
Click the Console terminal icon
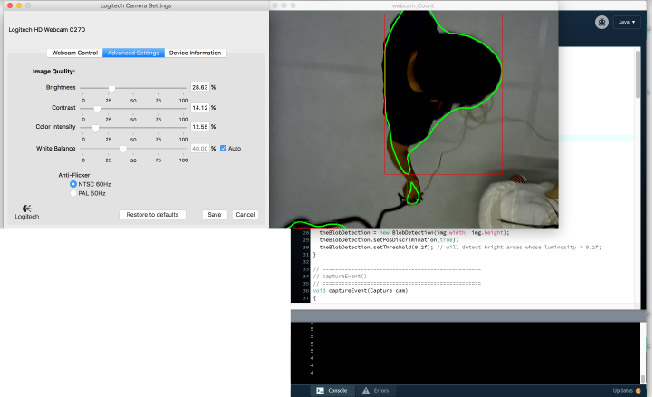320,390
